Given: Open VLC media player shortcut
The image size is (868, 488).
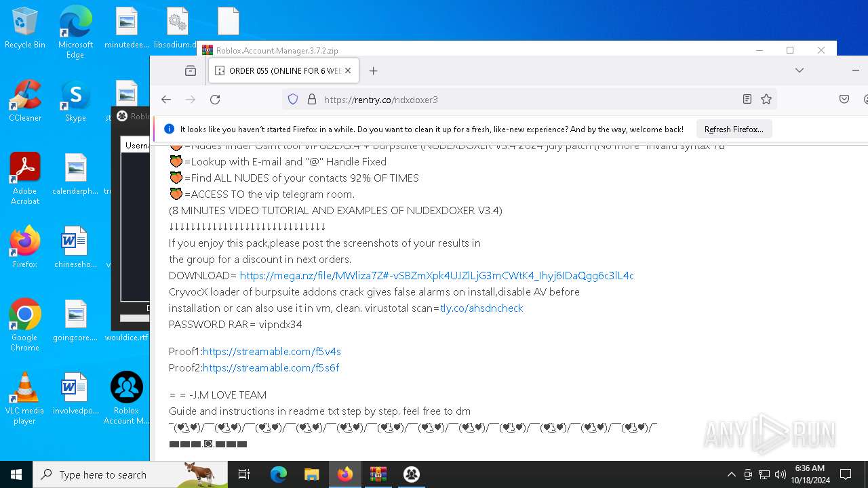Looking at the screenshot, I should (x=24, y=399).
